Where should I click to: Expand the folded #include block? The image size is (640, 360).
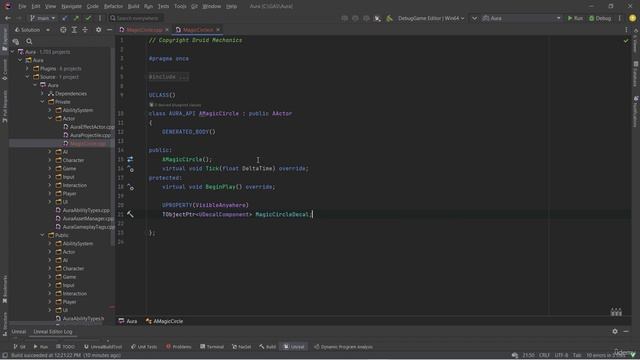(169, 77)
